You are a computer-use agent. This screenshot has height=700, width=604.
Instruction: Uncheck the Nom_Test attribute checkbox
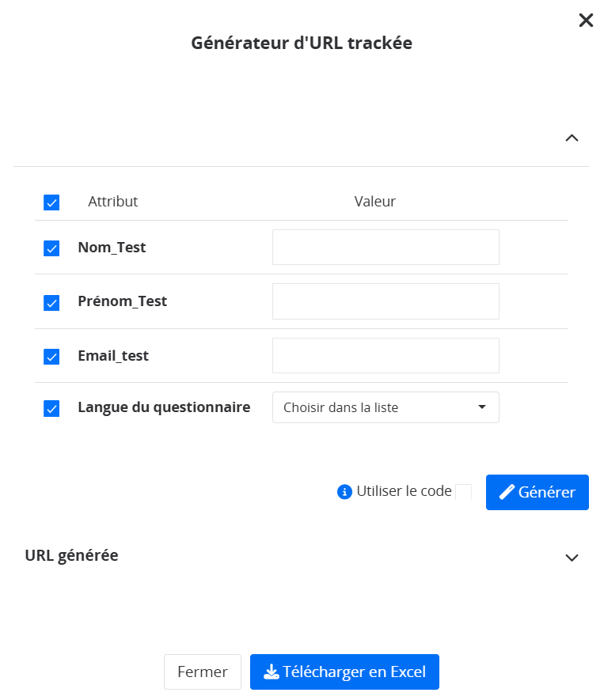pos(51,248)
